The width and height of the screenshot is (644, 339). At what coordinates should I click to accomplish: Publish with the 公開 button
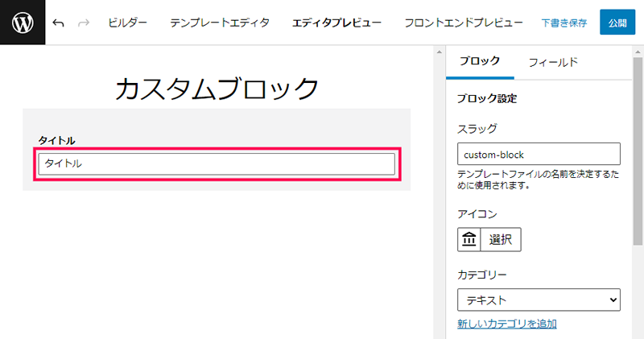617,23
